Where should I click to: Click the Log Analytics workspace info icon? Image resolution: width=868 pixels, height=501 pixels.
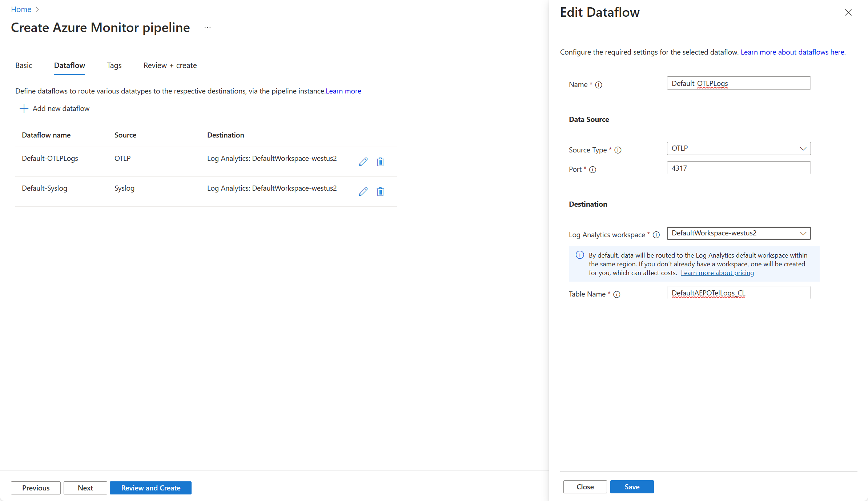click(x=656, y=235)
